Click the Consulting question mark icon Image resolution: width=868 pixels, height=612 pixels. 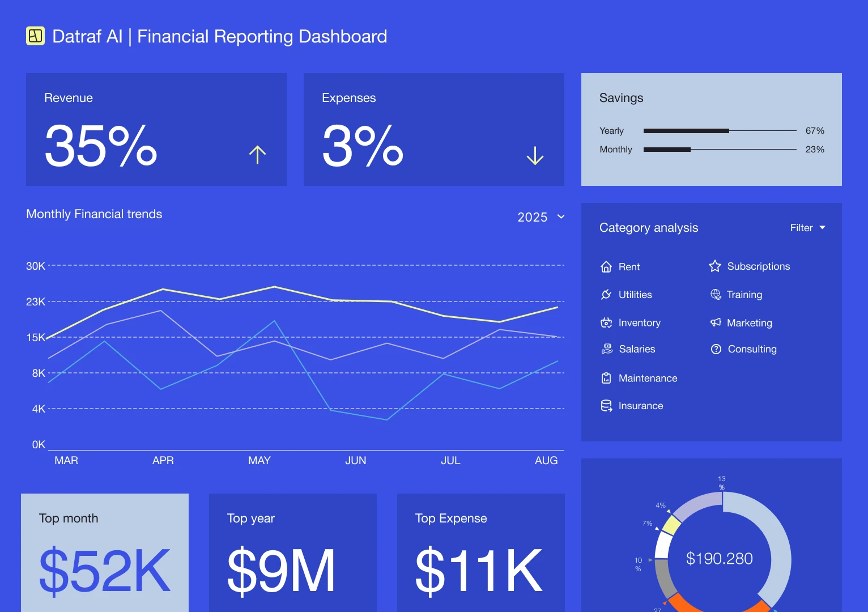[716, 349]
